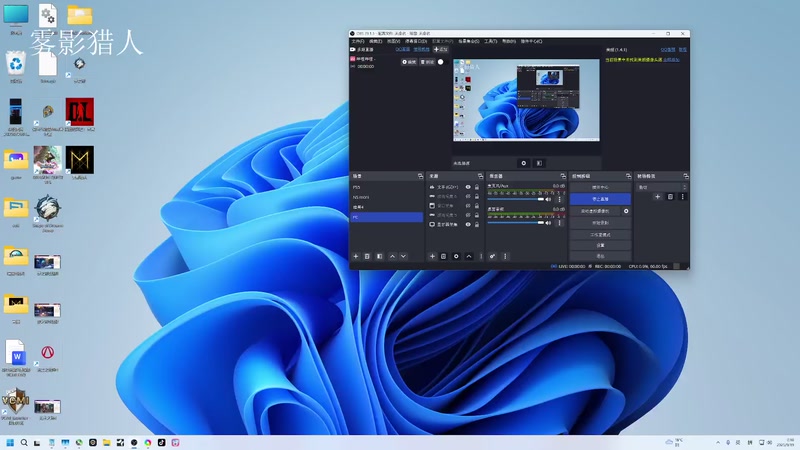
Task: Open the 视图(V) menu
Action: (393, 41)
